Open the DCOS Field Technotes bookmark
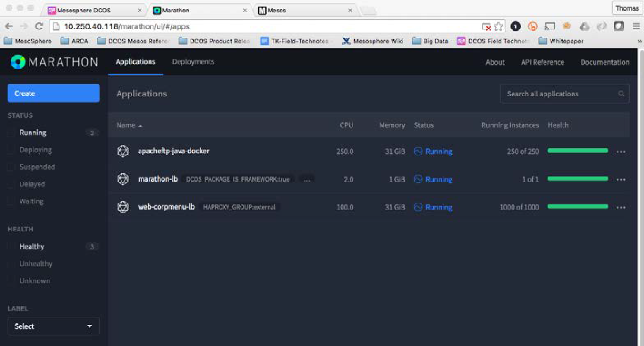This screenshot has width=644, height=346. point(493,41)
